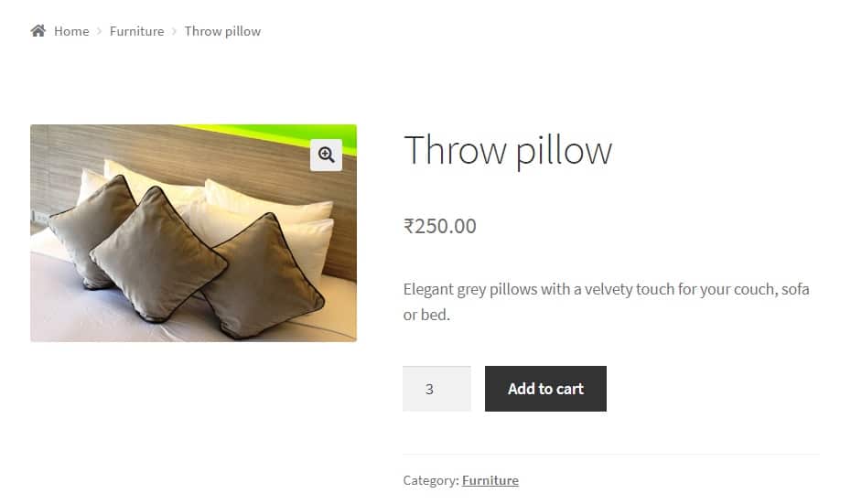Open the Furniture category link

pyautogui.click(x=490, y=480)
